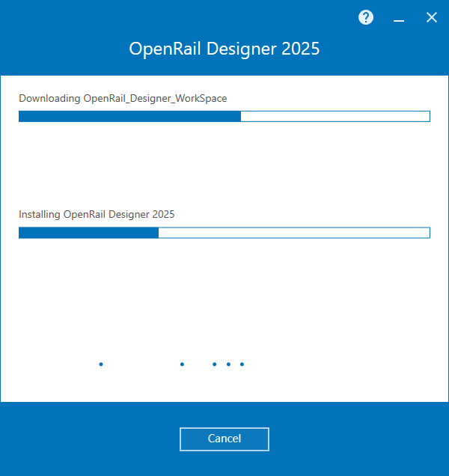Open the help question mark icon
449x476 pixels.
coord(366,18)
